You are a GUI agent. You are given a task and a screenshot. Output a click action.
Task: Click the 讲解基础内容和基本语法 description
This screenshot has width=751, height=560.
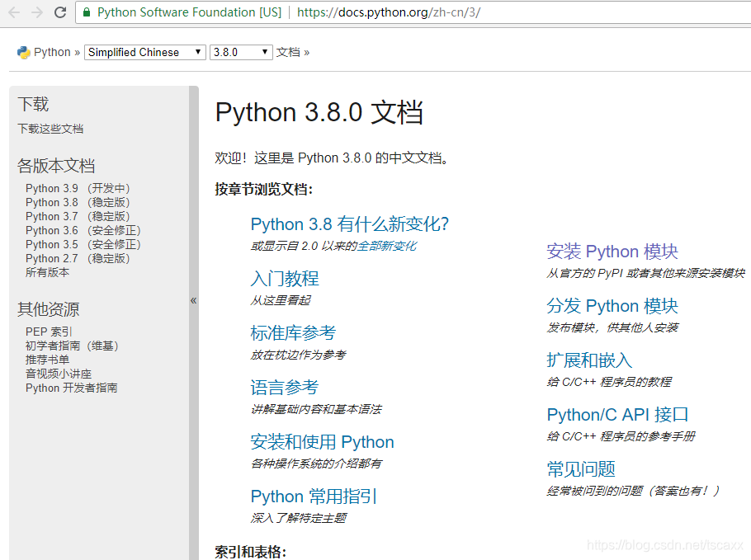(316, 409)
